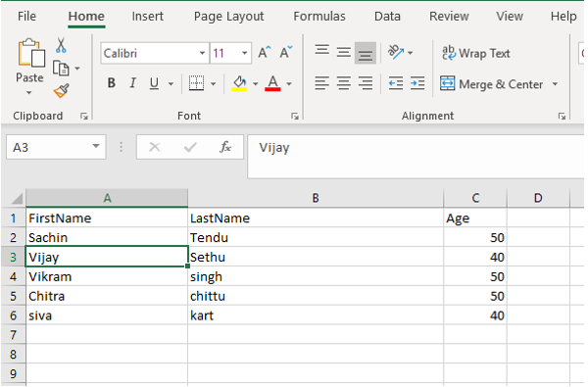Copy selection with the Copy icon
The image size is (588, 387).
click(x=61, y=69)
